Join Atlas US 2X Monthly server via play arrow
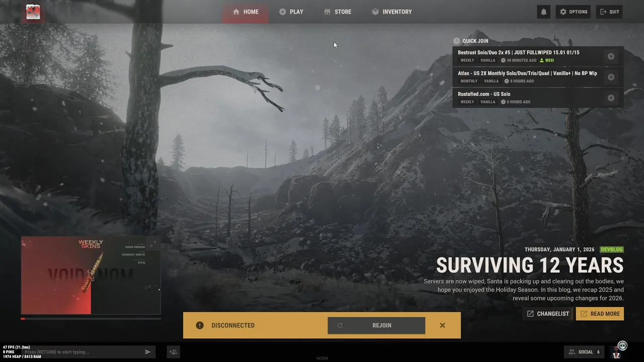The width and height of the screenshot is (644, 362). click(611, 77)
